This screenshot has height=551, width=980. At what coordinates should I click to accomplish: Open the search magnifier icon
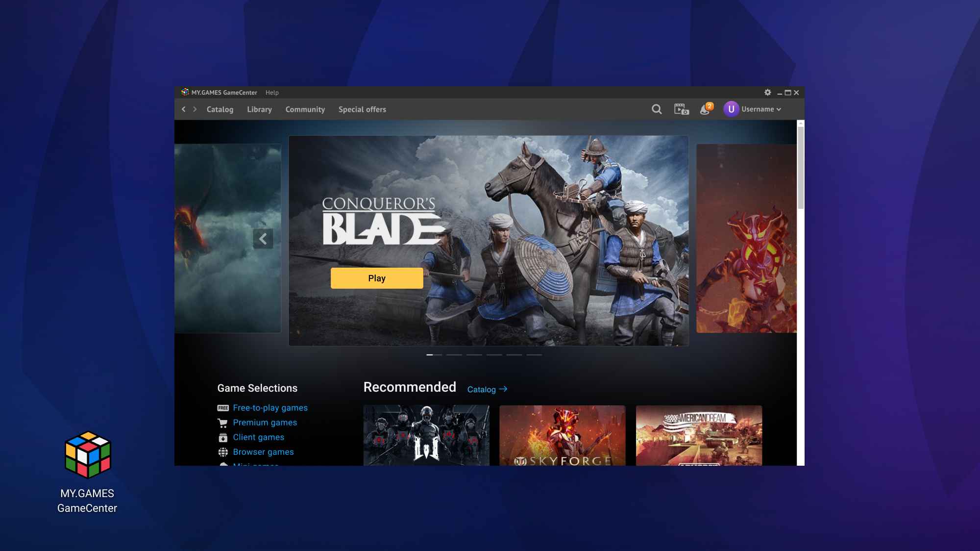pyautogui.click(x=657, y=109)
